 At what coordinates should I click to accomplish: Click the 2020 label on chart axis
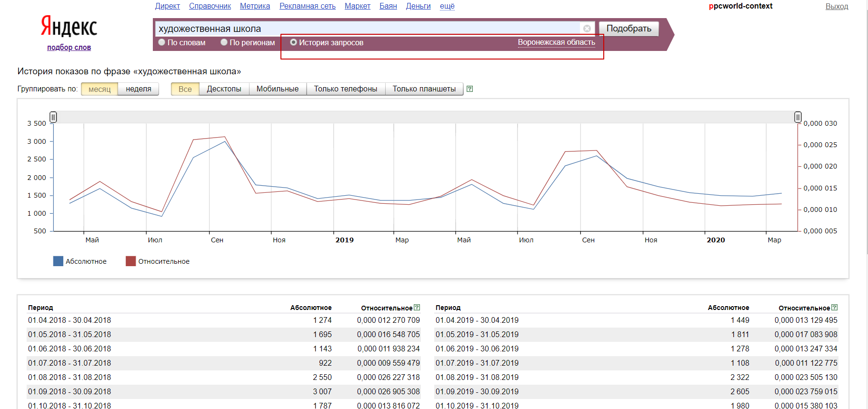716,240
